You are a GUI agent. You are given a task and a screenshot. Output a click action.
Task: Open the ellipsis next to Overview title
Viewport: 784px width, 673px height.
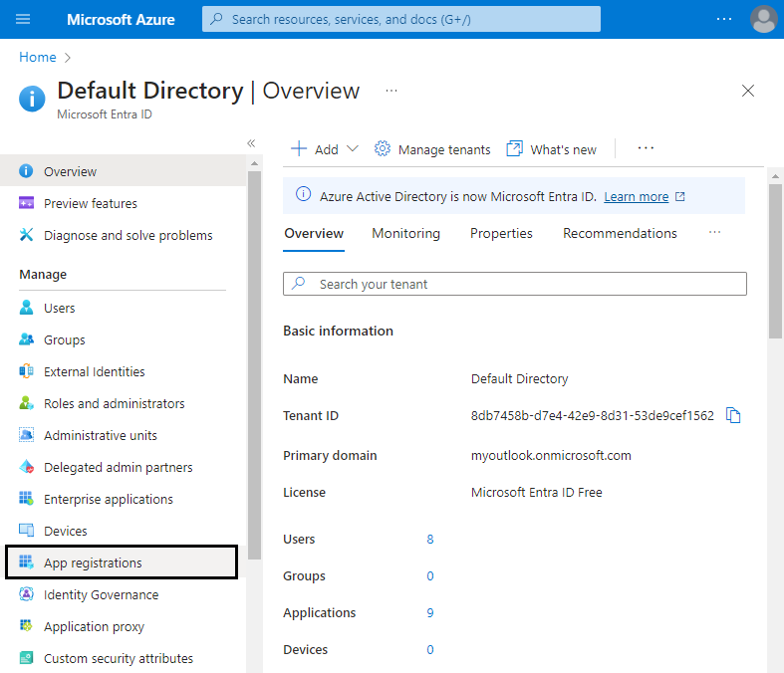click(x=392, y=91)
